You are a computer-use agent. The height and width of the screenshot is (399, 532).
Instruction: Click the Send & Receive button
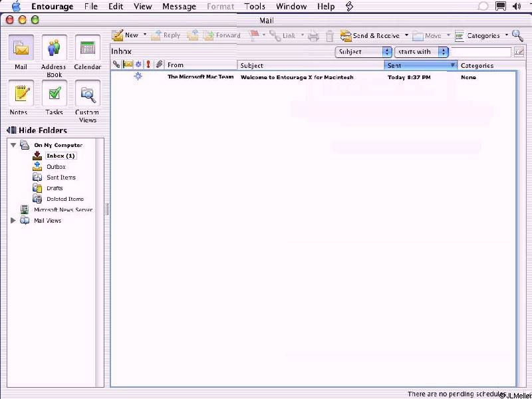click(x=370, y=36)
